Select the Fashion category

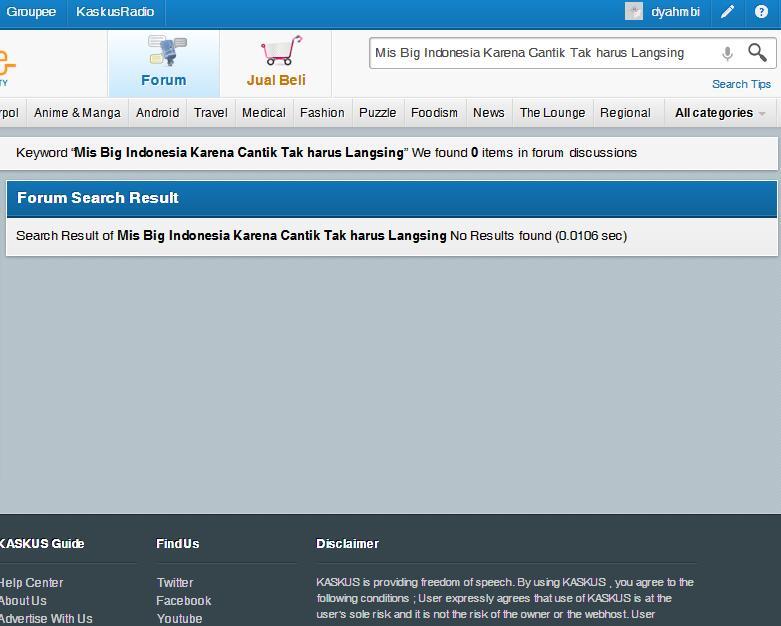click(322, 113)
